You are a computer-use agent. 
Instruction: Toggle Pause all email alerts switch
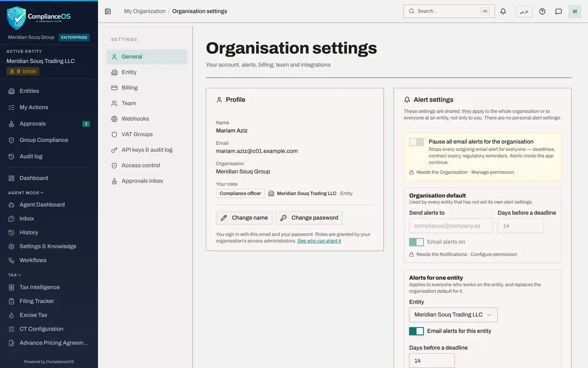(417, 142)
